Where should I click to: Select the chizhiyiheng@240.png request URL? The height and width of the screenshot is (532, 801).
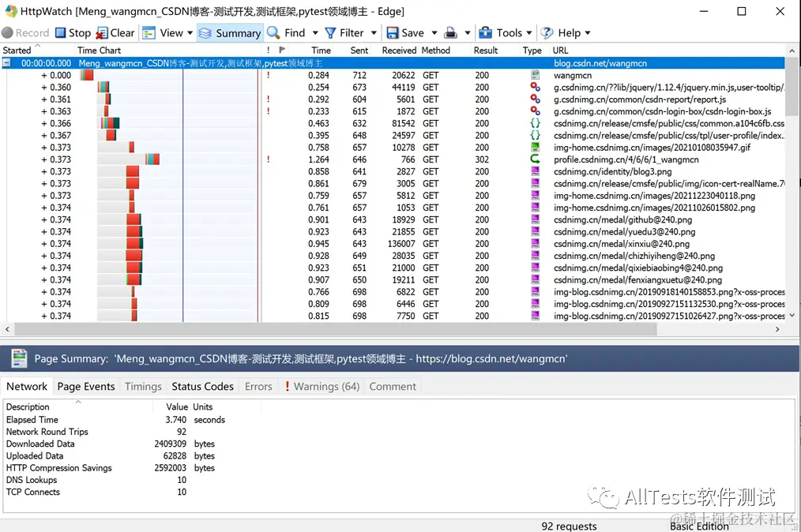(634, 256)
